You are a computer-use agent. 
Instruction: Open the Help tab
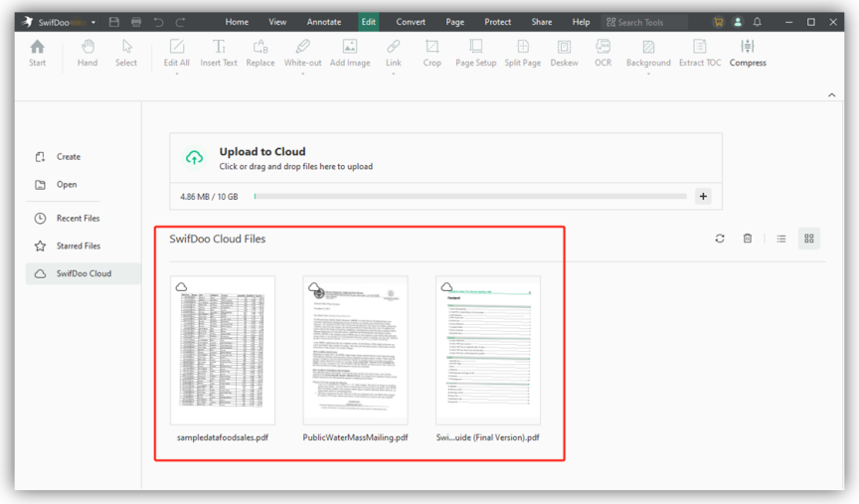pyautogui.click(x=581, y=22)
